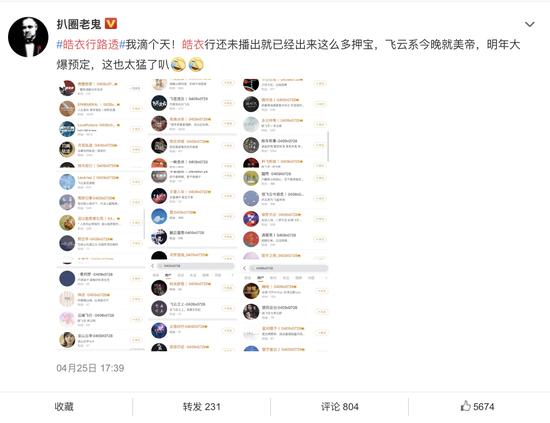Click the 收藏 favorite button

click(64, 407)
